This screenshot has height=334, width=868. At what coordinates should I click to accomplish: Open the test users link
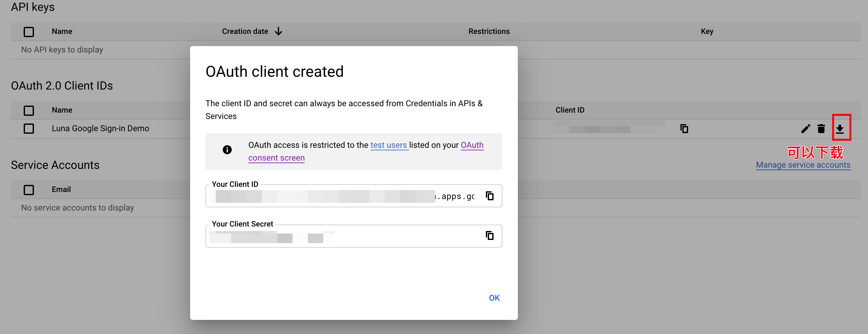coord(389,145)
